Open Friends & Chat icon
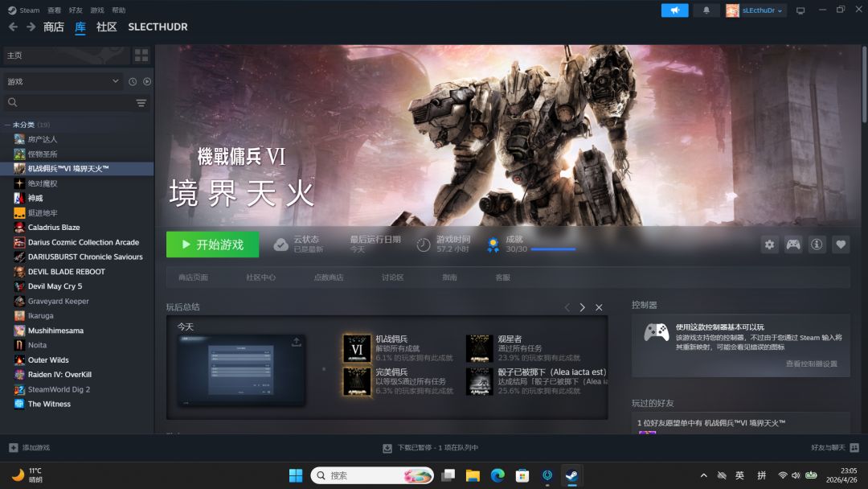 (x=854, y=447)
